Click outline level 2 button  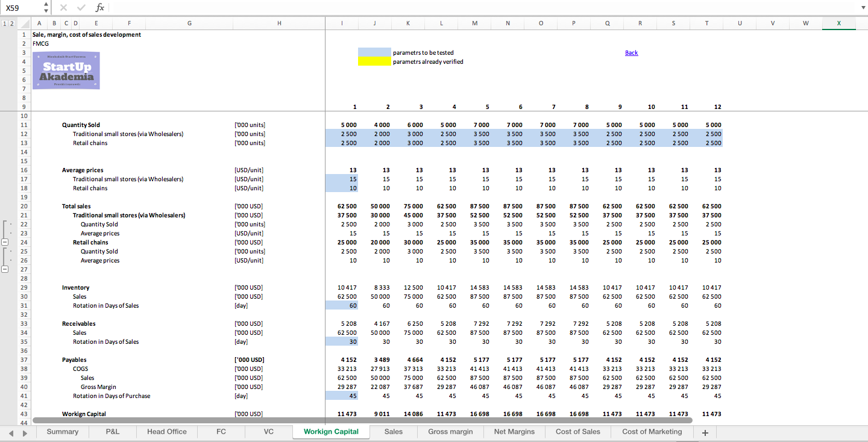click(11, 23)
